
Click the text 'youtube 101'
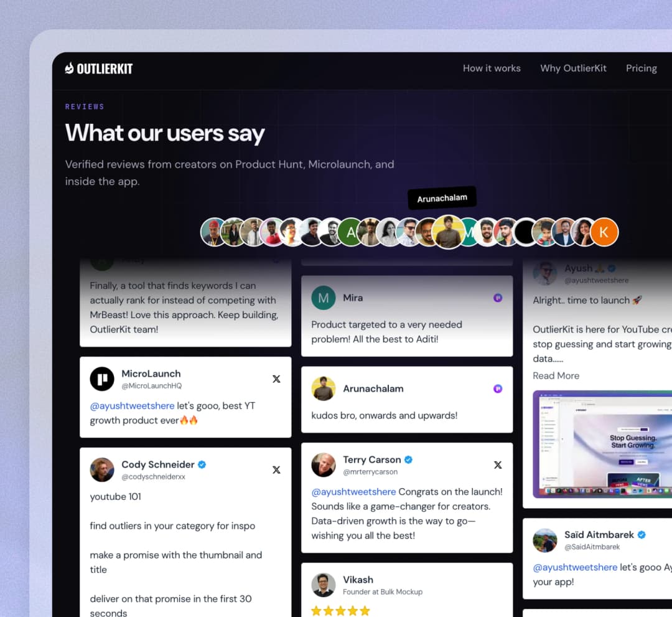pos(115,496)
